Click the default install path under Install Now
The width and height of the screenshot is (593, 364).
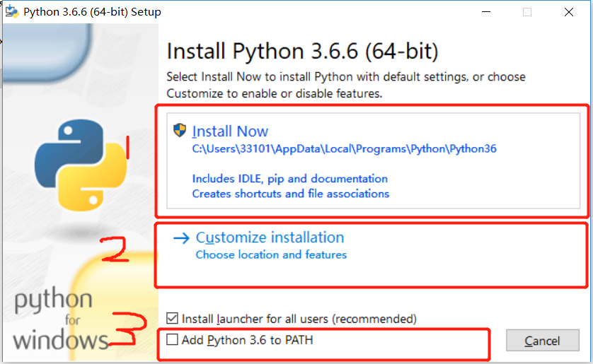(x=344, y=148)
